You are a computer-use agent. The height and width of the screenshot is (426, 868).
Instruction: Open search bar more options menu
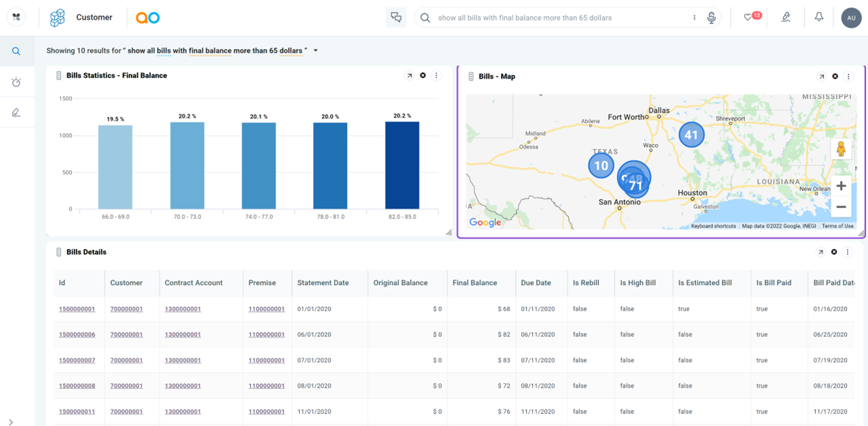tap(694, 18)
